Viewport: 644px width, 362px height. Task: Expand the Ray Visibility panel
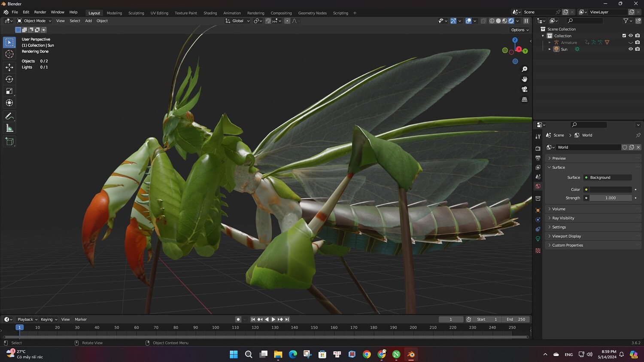pyautogui.click(x=563, y=218)
